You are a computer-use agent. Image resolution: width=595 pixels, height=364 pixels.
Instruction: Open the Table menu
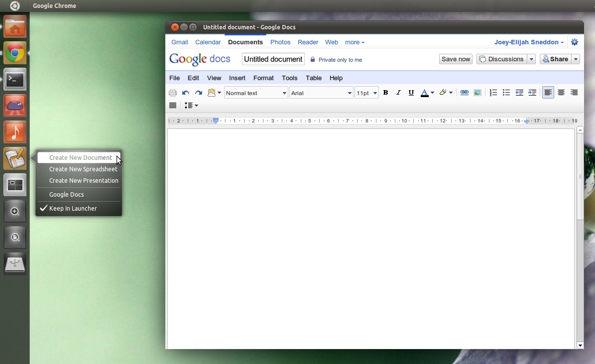click(314, 78)
